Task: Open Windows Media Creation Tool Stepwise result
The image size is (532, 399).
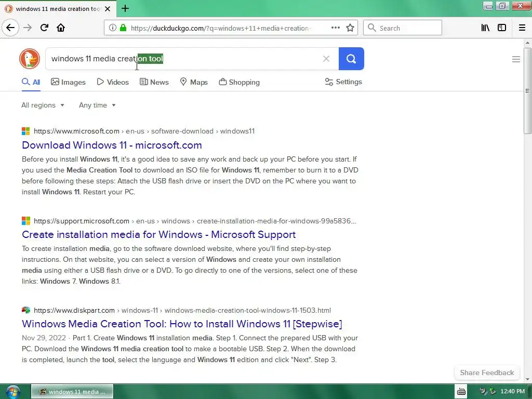Action: [x=182, y=324]
